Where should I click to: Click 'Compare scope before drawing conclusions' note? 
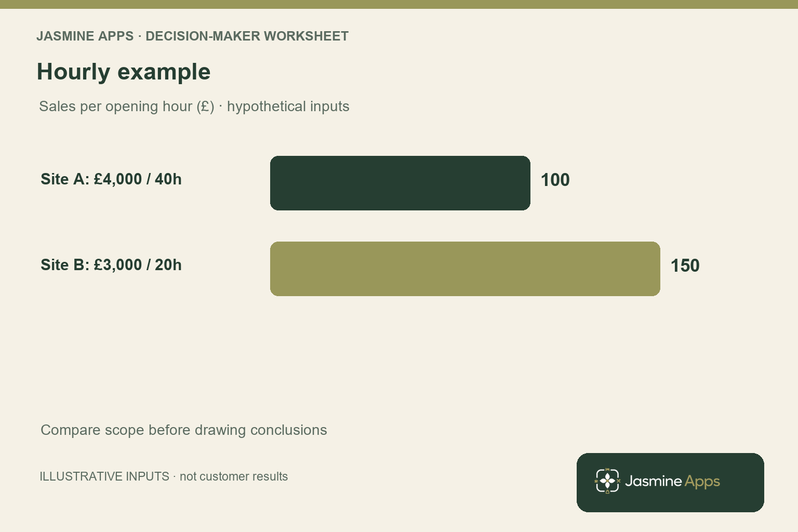(184, 430)
